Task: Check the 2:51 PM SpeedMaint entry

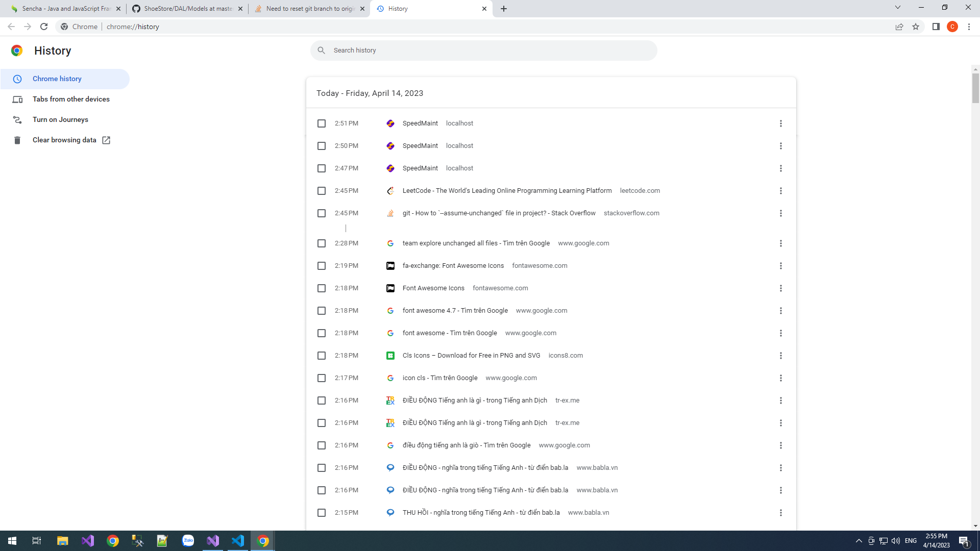Action: (x=322, y=123)
